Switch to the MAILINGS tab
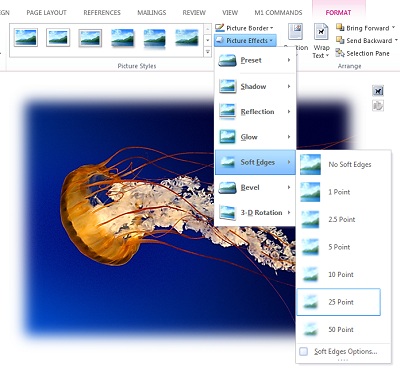This screenshot has width=400, height=371. [152, 13]
